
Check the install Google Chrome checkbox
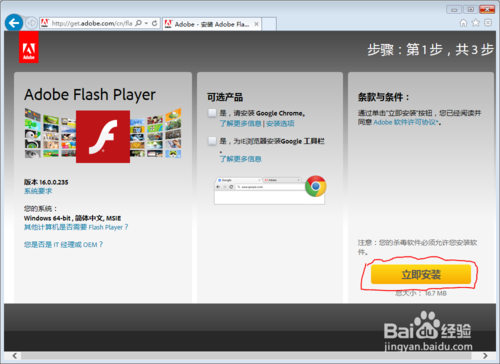212,113
